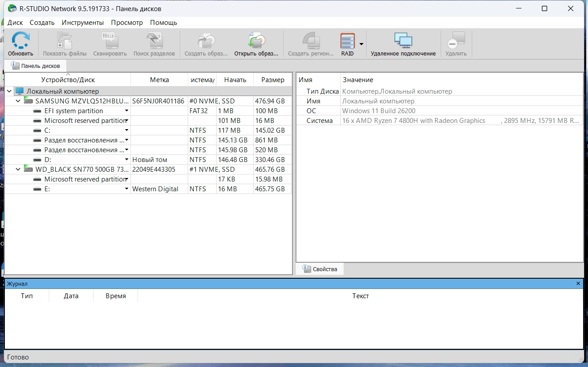Click the Создать регион icon
Viewport: 588px width, 367px height.
311,41
